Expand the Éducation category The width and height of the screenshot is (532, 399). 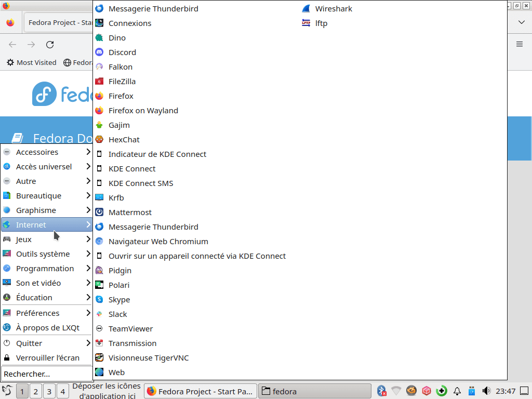tap(47, 298)
